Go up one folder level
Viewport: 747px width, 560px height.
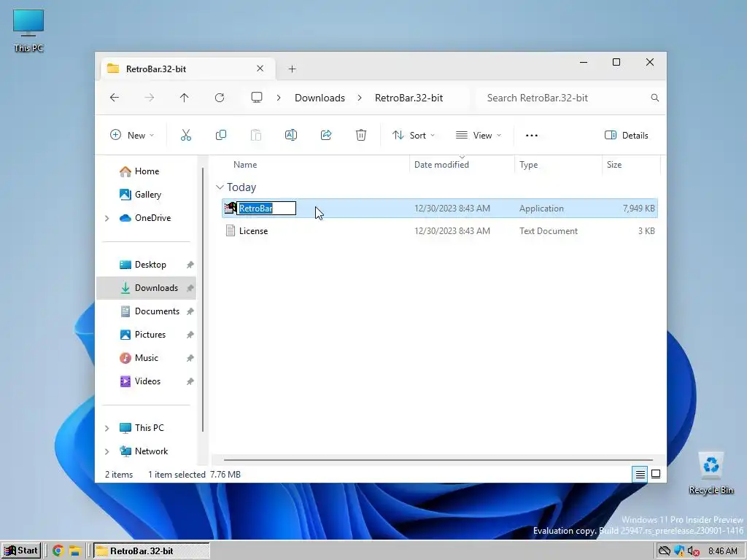click(185, 98)
